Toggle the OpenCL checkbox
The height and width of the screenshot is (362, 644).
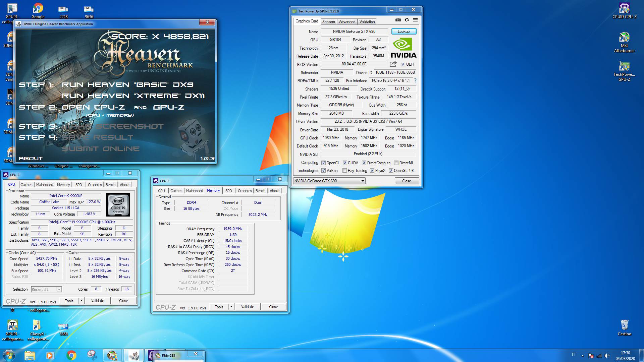pyautogui.click(x=323, y=163)
